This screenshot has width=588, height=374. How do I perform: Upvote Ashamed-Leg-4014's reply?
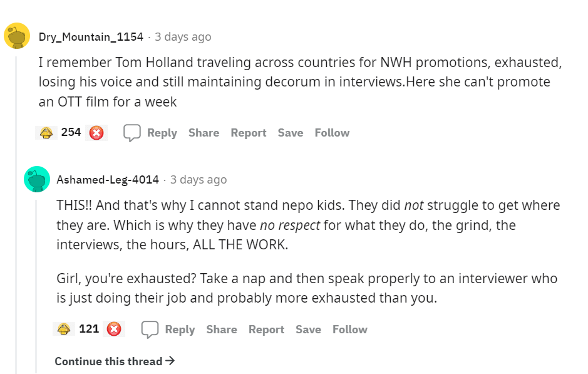pyautogui.click(x=64, y=330)
